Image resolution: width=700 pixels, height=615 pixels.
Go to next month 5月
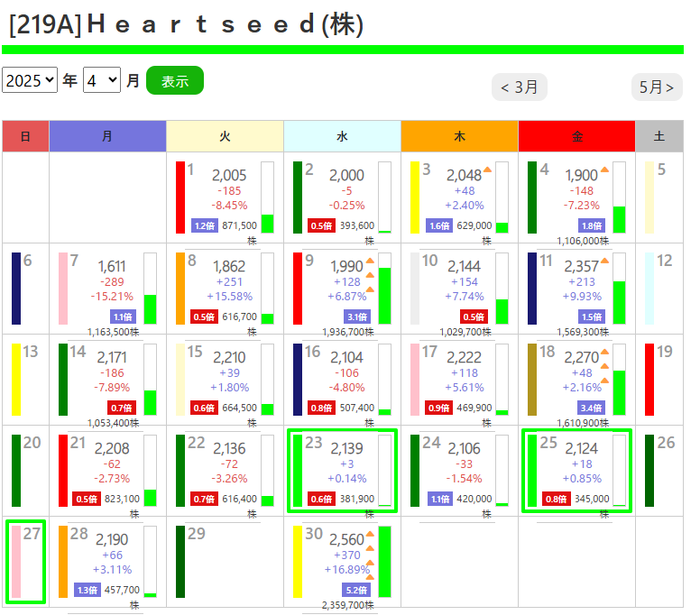pos(657,87)
